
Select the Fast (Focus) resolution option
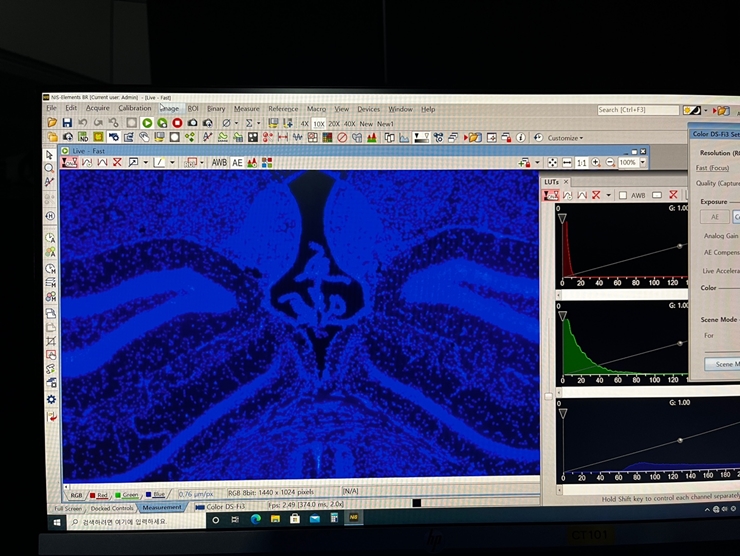click(713, 168)
